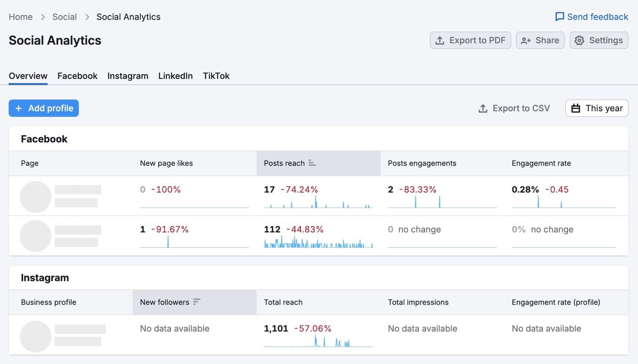Image resolution: width=638 pixels, height=364 pixels.
Task: Click the 1,101 total reach value
Action: [x=276, y=329]
